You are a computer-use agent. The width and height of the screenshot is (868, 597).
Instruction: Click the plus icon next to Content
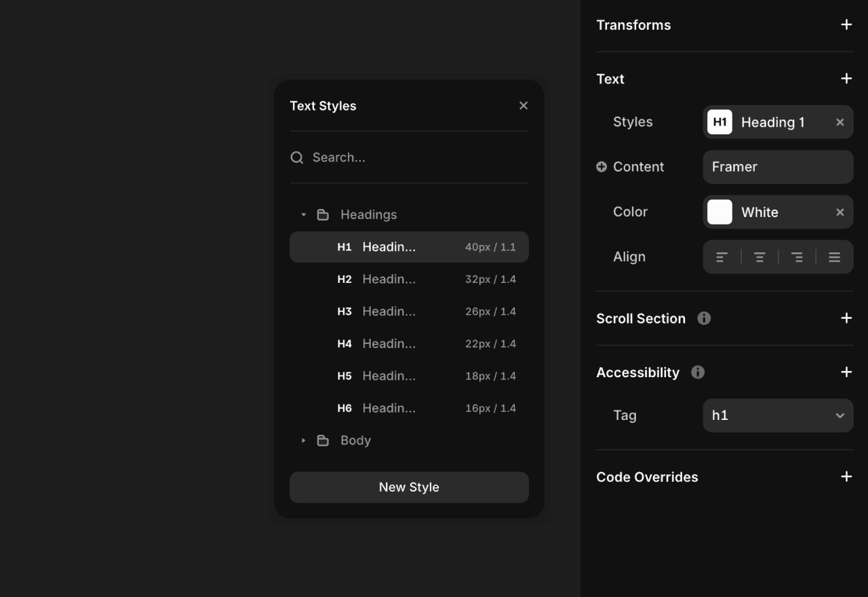601,167
